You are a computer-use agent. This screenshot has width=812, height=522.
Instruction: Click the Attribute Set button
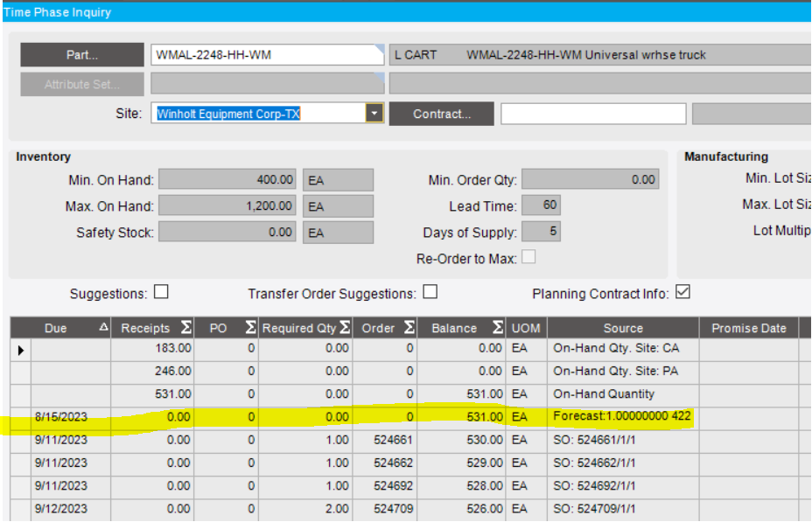coord(82,84)
